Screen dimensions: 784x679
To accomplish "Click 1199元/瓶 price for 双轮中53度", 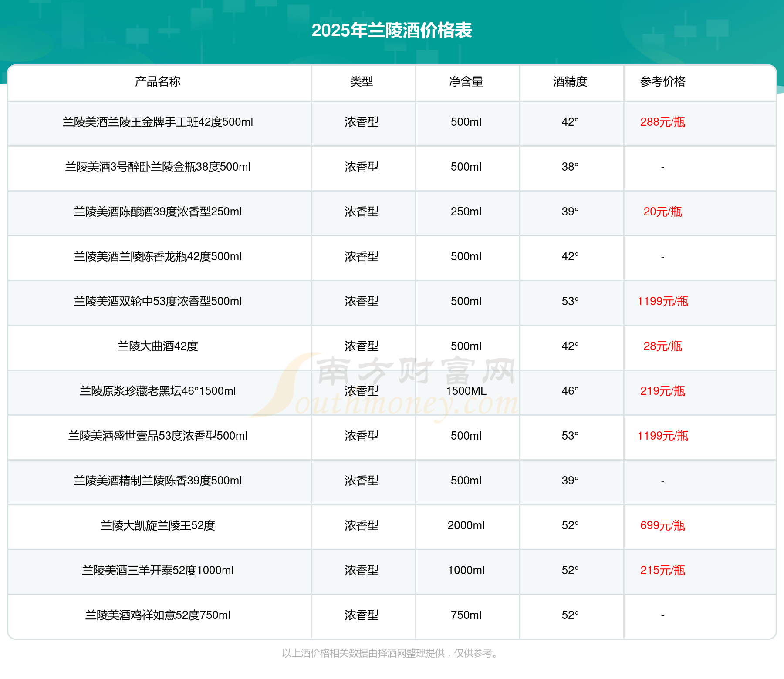I will click(662, 301).
